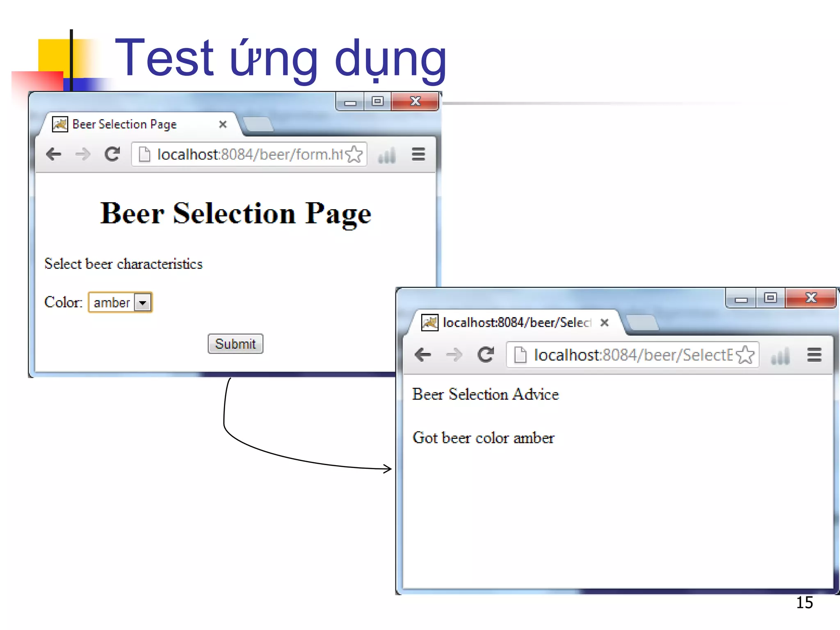The height and width of the screenshot is (630, 840).
Task: Open new tab in Beer Selection Page window
Action: click(258, 124)
